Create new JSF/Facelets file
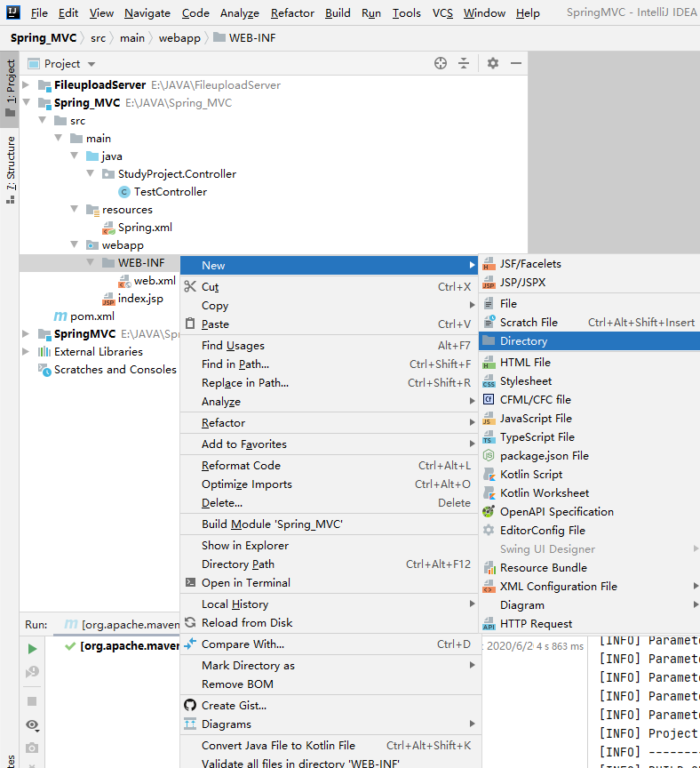Viewport: 700px width, 768px height. pyautogui.click(x=590, y=264)
